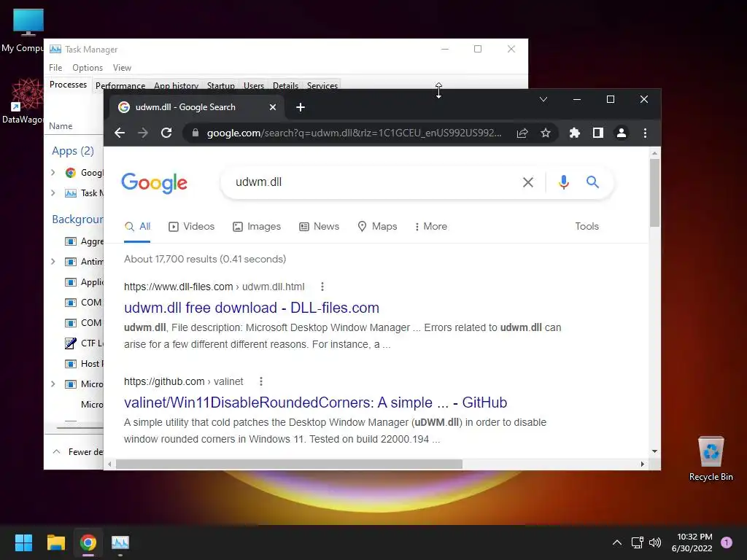Screen dimensions: 747x560
Task: Open the clock and date
Action: (692, 542)
